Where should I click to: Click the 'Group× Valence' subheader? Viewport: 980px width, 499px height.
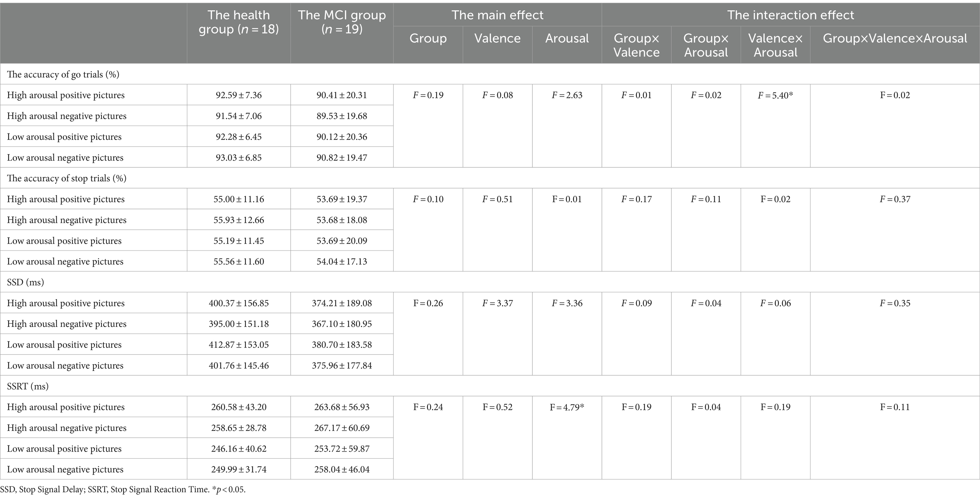pyautogui.click(x=636, y=45)
